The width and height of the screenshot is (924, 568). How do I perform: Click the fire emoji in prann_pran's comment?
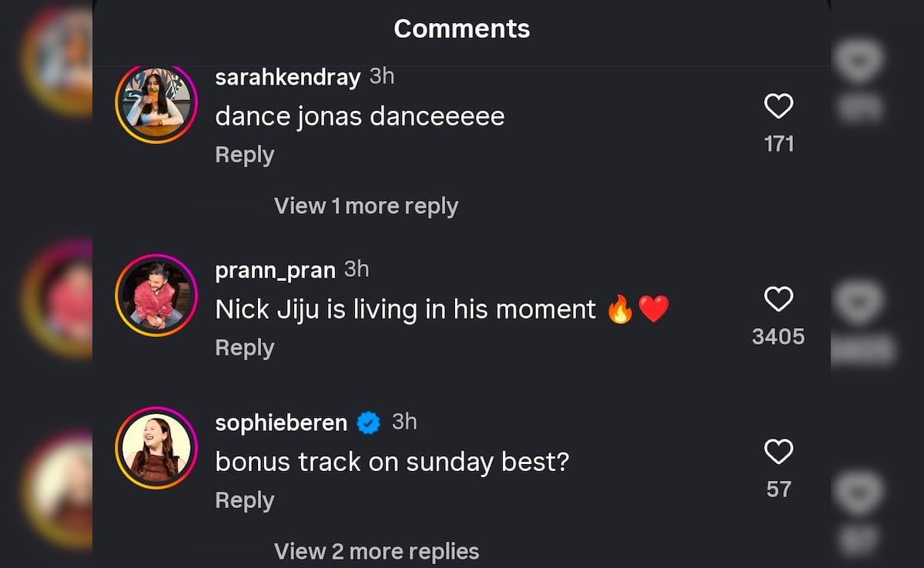pyautogui.click(x=620, y=309)
